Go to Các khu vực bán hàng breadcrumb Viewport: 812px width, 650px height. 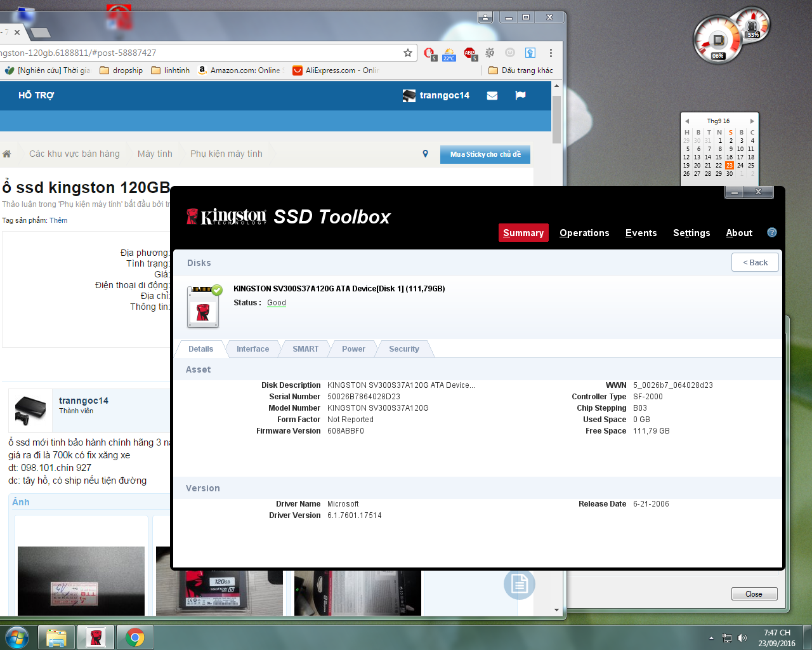click(74, 154)
